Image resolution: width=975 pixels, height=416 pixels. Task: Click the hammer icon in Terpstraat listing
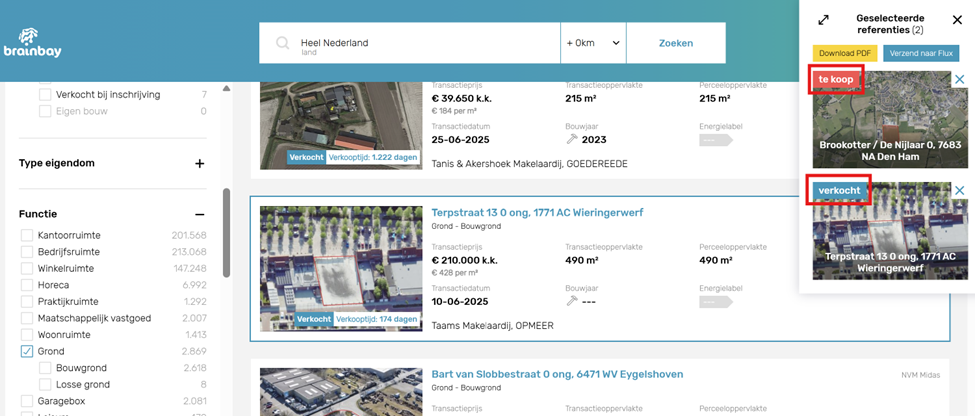pyautogui.click(x=572, y=302)
